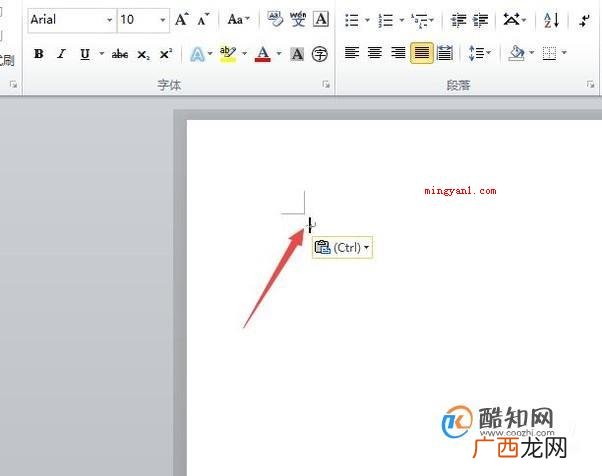Open the Clipboard group dialog launcher

pos(13,84)
